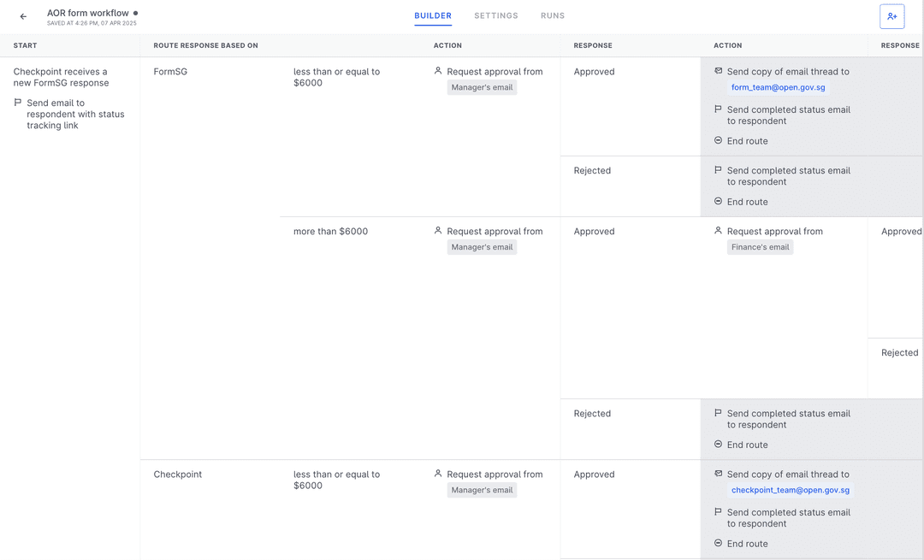Click flag icon in Checkpoint Approved action

click(718, 512)
